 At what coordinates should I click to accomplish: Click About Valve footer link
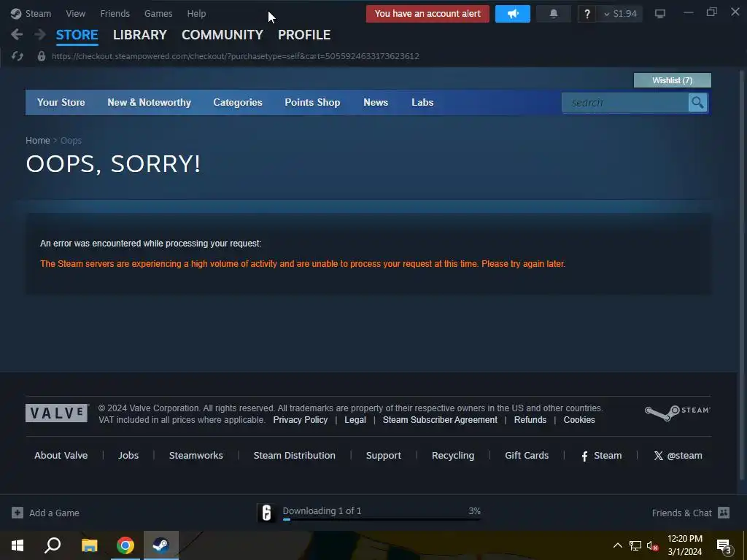pos(61,455)
